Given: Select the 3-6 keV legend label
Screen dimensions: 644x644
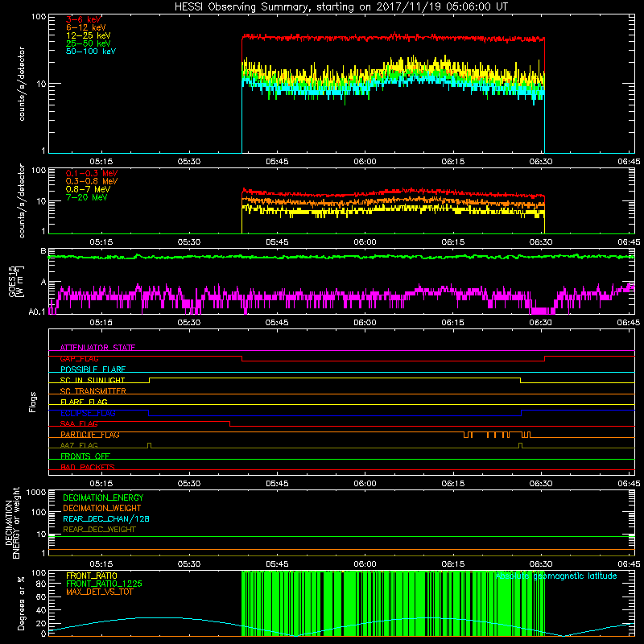Looking at the screenshot, I should 83,19.
